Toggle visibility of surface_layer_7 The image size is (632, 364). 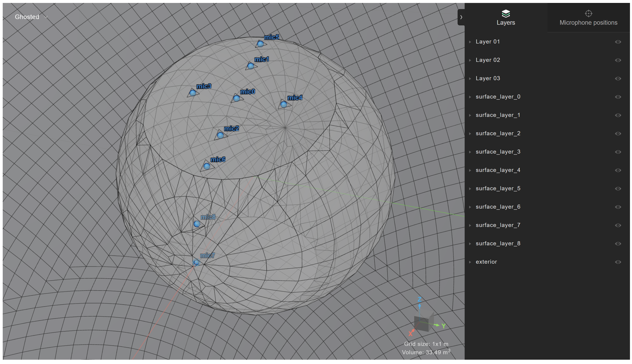[x=618, y=226]
